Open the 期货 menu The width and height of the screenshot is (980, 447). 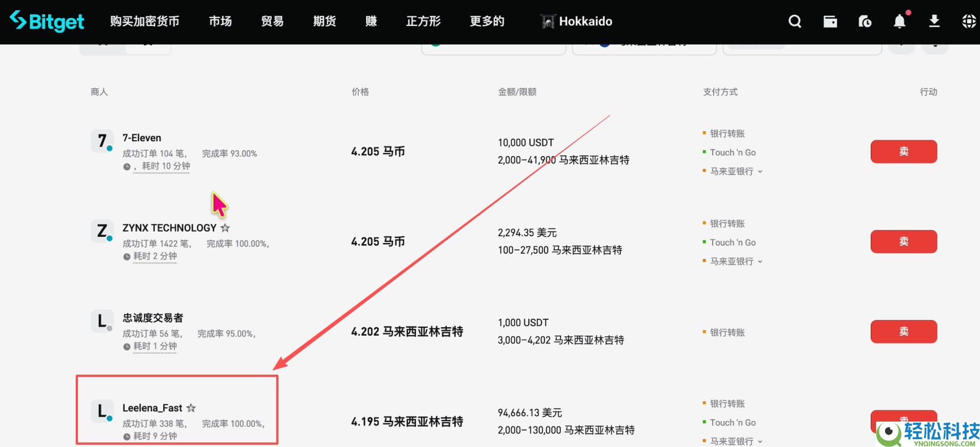325,21
